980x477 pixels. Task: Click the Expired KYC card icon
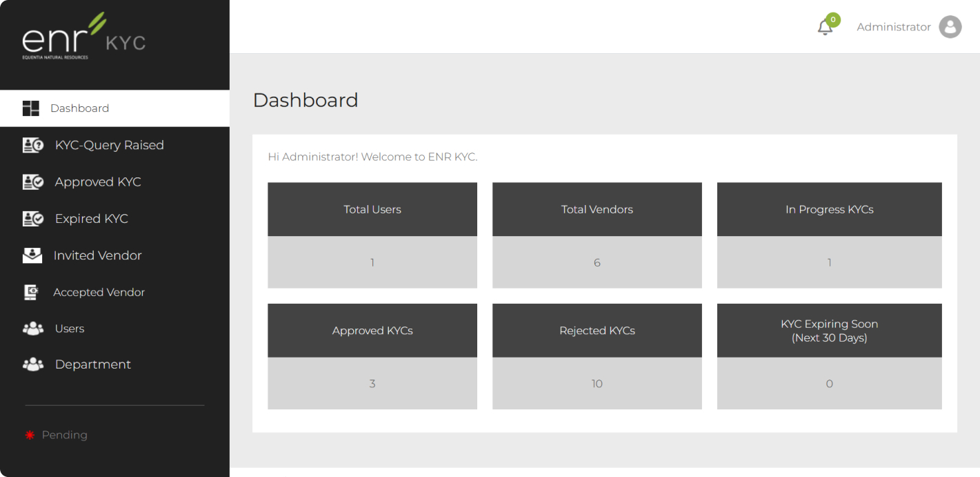point(32,218)
